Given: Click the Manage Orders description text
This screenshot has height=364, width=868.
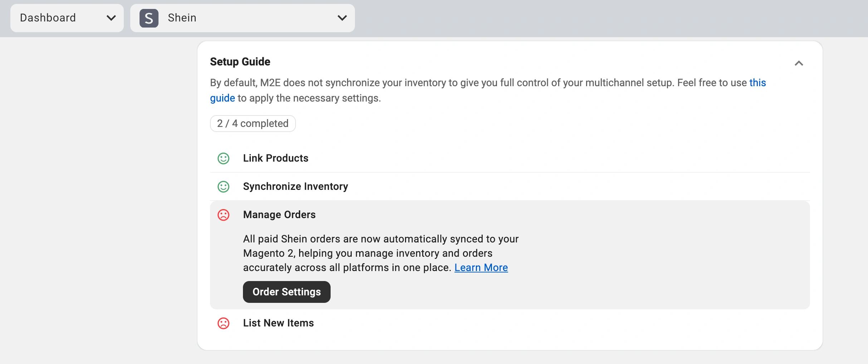Looking at the screenshot, I should [380, 253].
